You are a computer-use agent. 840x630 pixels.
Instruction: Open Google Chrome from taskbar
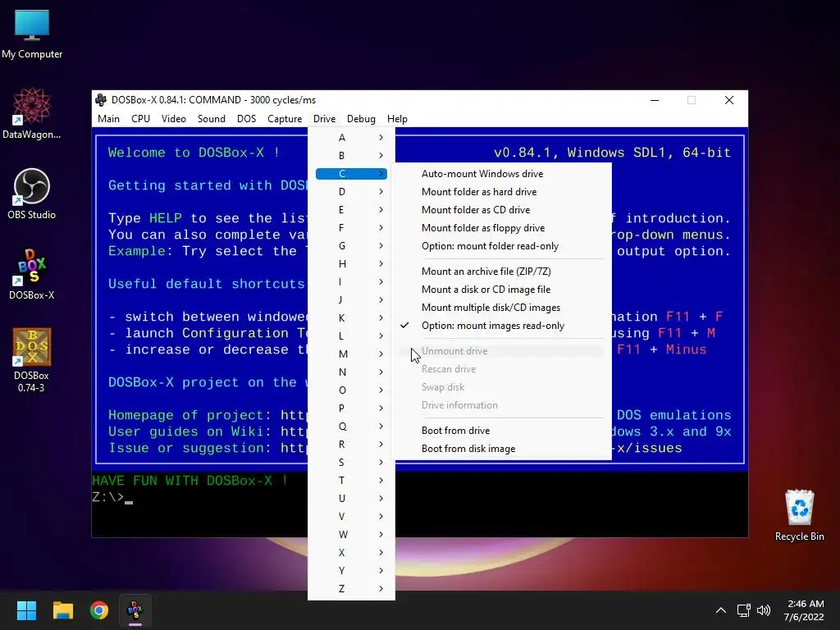coord(99,610)
